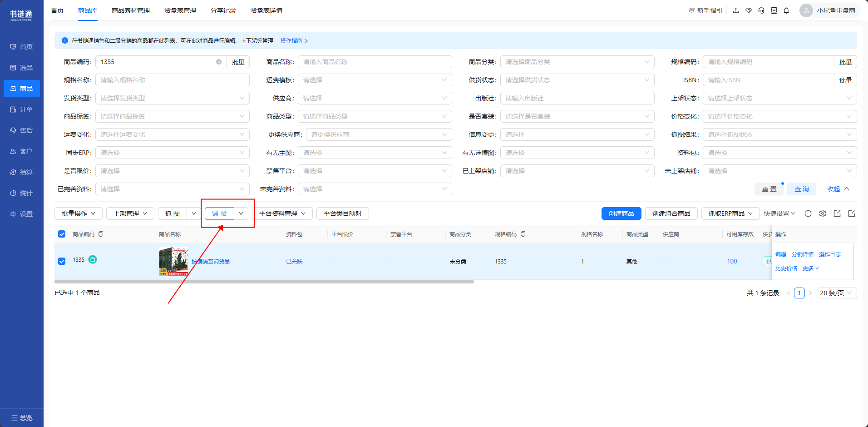Image resolution: width=868 pixels, height=427 pixels.
Task: Switch to 货盘表管理 tab
Action: [x=180, y=10]
